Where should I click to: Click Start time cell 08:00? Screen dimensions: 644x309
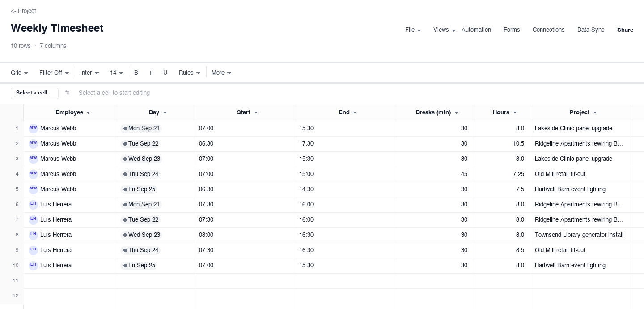point(244,235)
